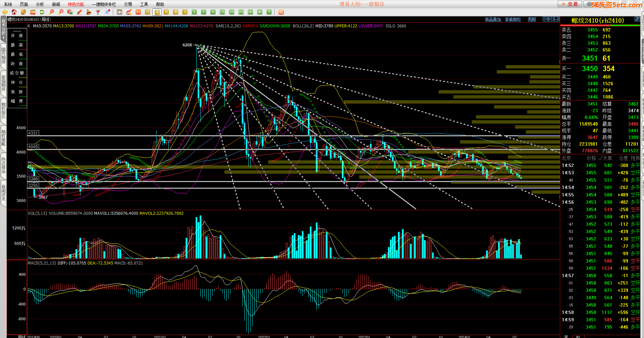Select the red pencil drawing tool
Viewport: 644px width, 338px height.
coord(79,12)
